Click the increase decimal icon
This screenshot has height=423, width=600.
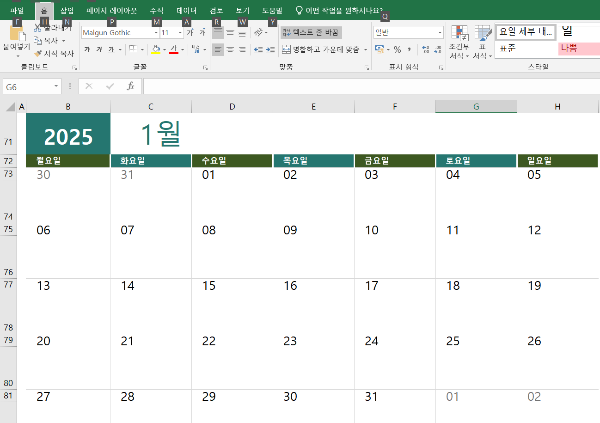pos(426,49)
